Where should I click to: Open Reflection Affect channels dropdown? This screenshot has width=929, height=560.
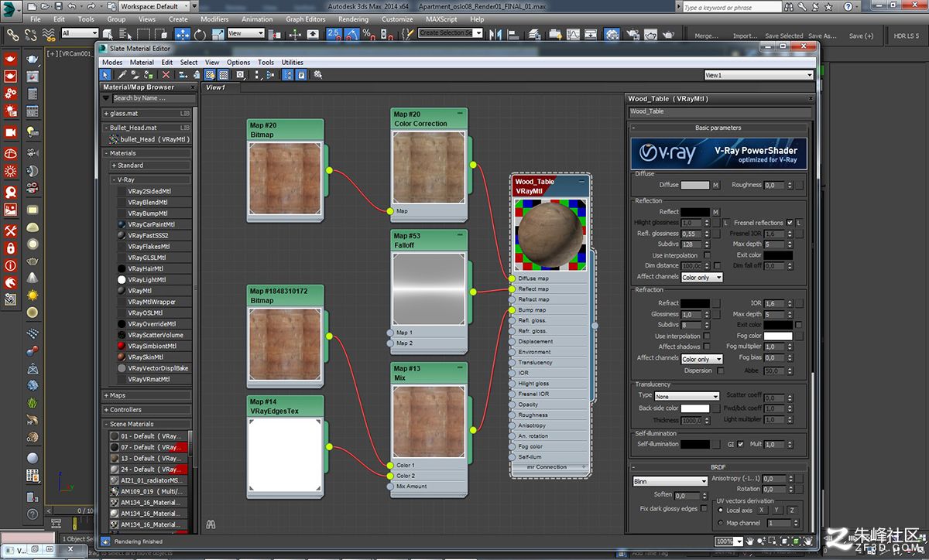pos(701,277)
